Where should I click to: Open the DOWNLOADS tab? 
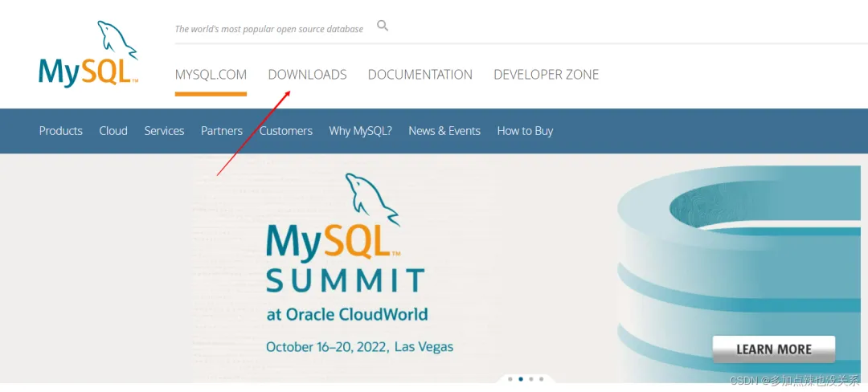click(307, 75)
